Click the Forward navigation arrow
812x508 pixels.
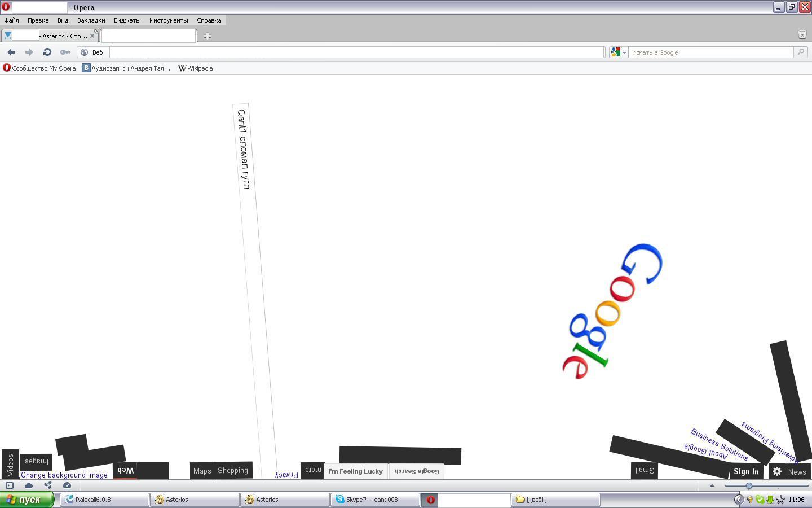click(29, 52)
